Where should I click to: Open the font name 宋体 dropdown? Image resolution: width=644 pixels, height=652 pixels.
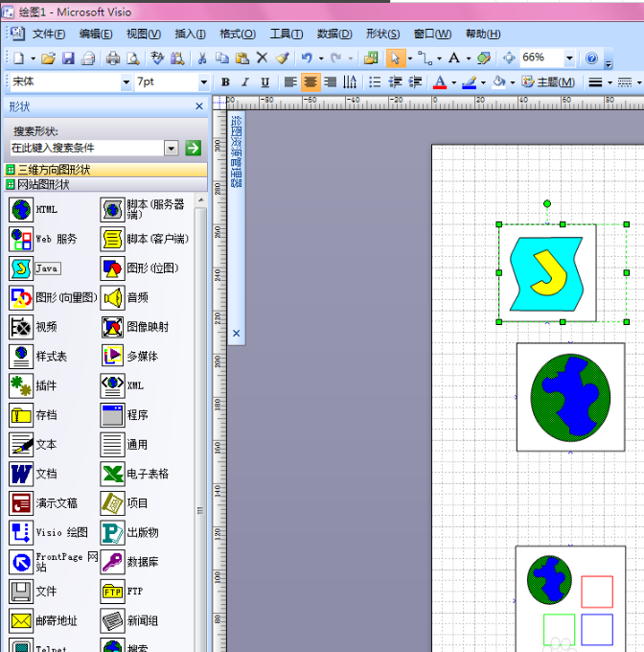click(126, 82)
